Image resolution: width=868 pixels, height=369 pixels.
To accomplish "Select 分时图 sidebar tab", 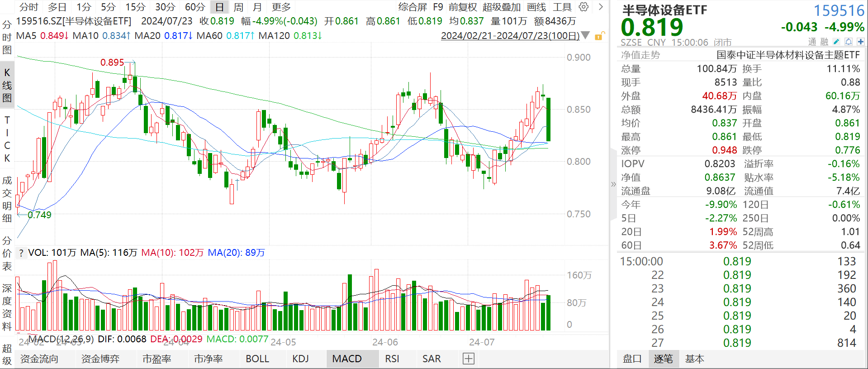I will click(x=7, y=38).
